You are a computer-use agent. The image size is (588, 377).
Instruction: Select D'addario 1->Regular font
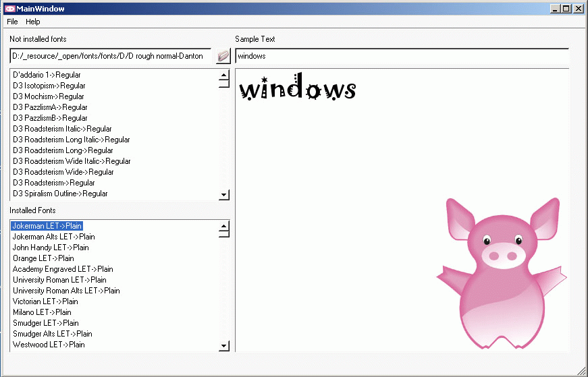tap(47, 75)
